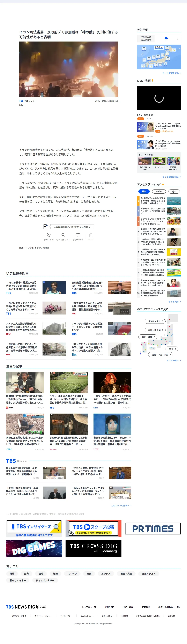Open the 2.26 朝のニュース live thumbnail
The width and height of the screenshot is (187, 644).
[145, 145]
